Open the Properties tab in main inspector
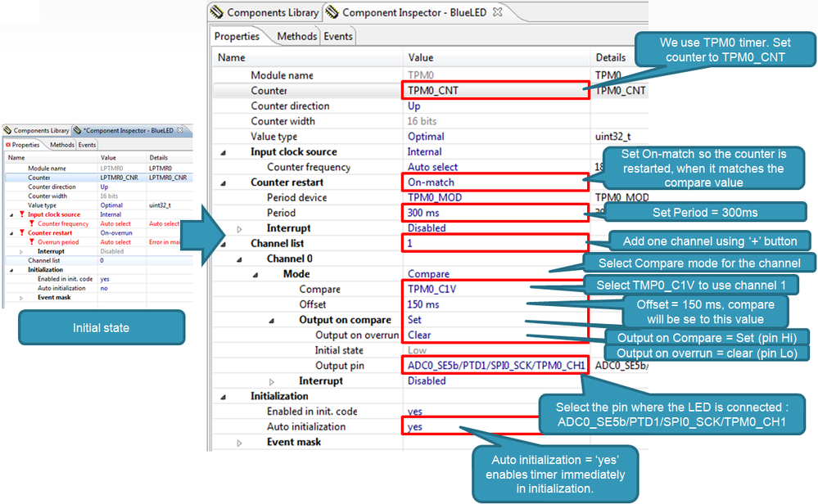 237,37
